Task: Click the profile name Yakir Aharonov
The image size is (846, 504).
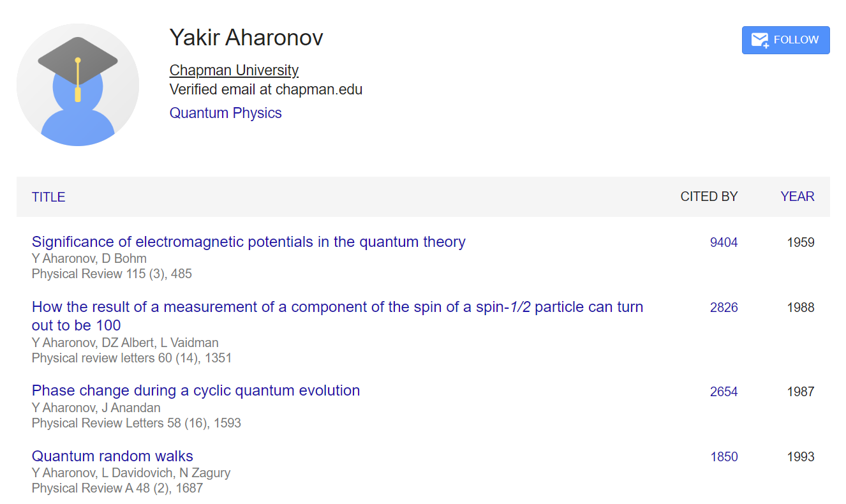Action: coord(246,38)
